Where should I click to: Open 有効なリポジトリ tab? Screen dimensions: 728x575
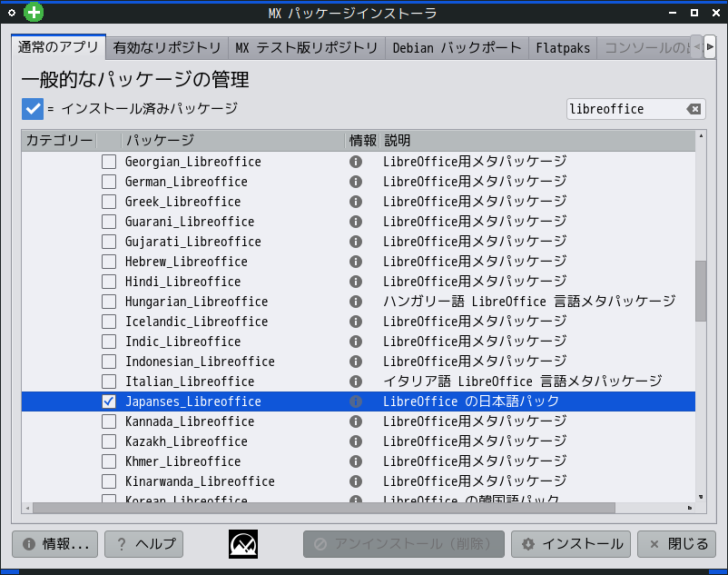click(x=167, y=48)
